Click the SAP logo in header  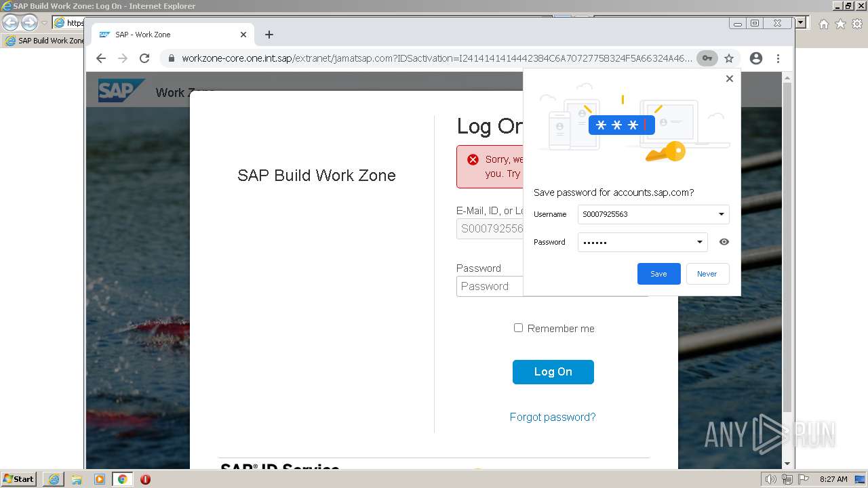click(x=121, y=91)
